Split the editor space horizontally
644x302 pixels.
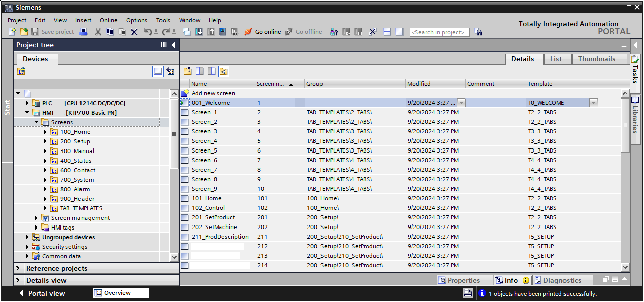click(387, 32)
